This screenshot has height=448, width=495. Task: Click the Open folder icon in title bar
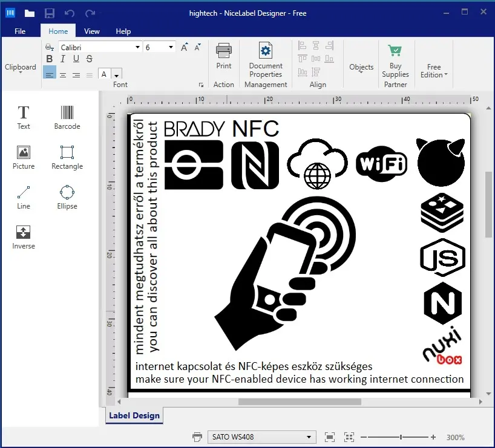pyautogui.click(x=30, y=13)
